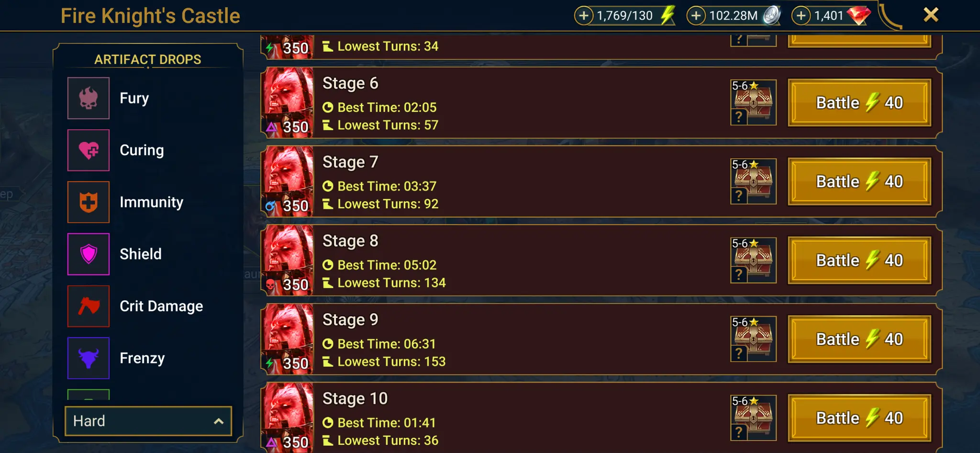
Task: Select the Shield artifact icon
Action: [x=89, y=254]
